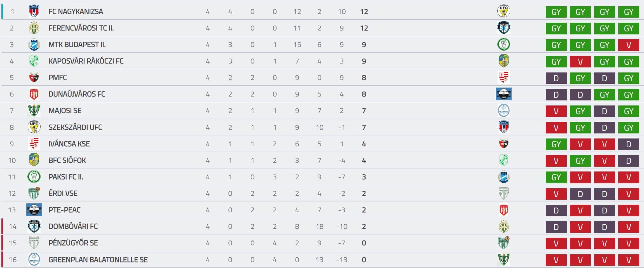Screen dimensions: 644x268
Task: Click the next-opponent crest in the FC Nagykanizsa row
Action: tap(504, 11)
